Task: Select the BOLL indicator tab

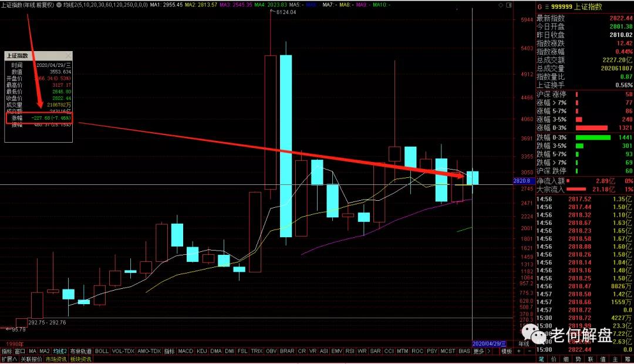Action: pyautogui.click(x=102, y=351)
